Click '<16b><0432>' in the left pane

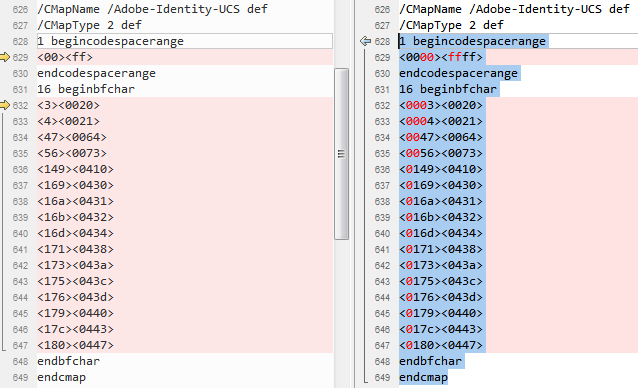coord(75,217)
